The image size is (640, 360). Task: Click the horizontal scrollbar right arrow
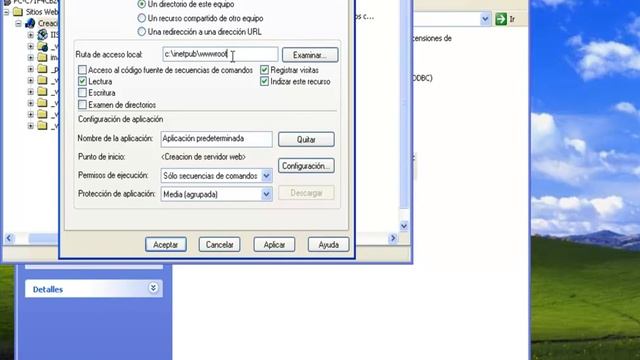(x=393, y=238)
